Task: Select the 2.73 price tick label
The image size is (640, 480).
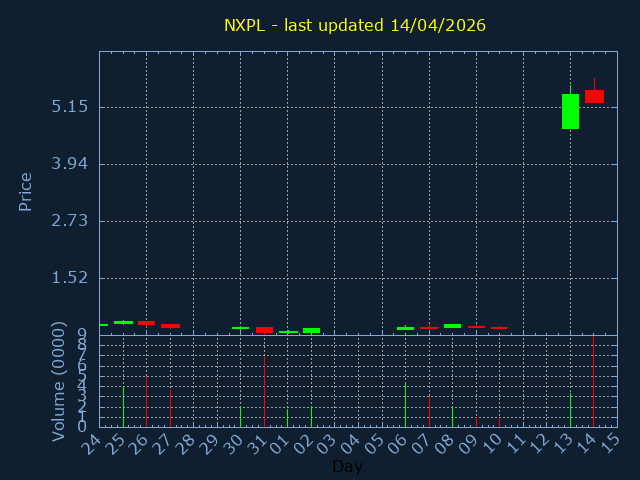Action: click(x=69, y=221)
